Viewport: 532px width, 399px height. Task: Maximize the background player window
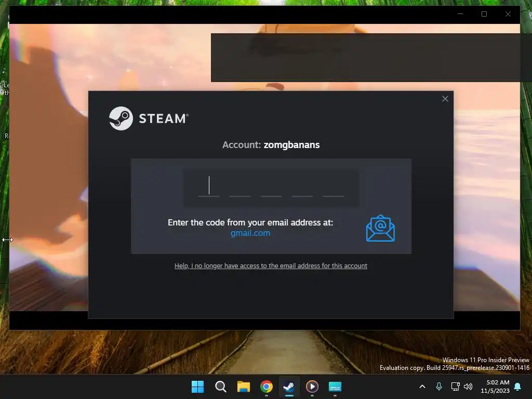tap(484, 14)
